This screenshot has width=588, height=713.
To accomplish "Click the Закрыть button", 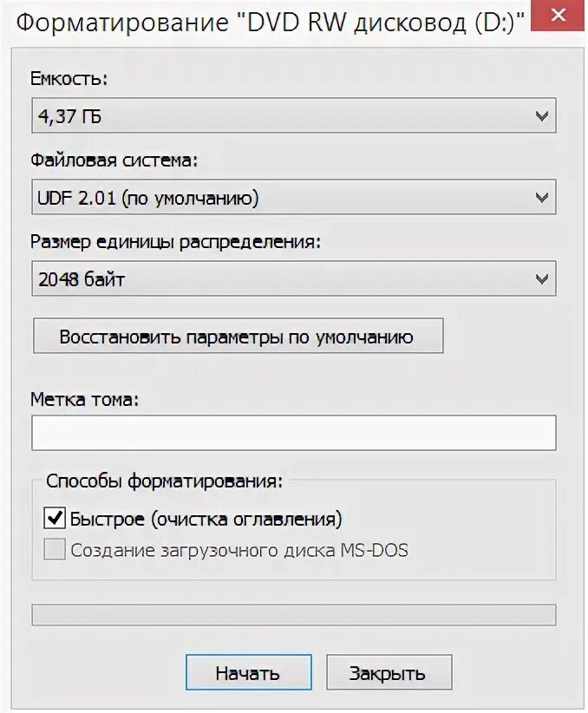I will tap(389, 672).
